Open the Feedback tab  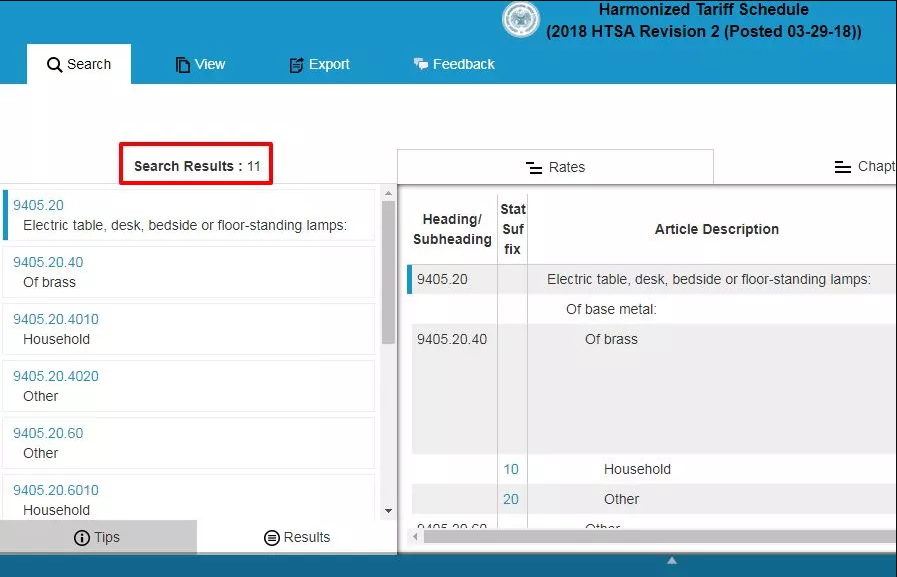454,64
